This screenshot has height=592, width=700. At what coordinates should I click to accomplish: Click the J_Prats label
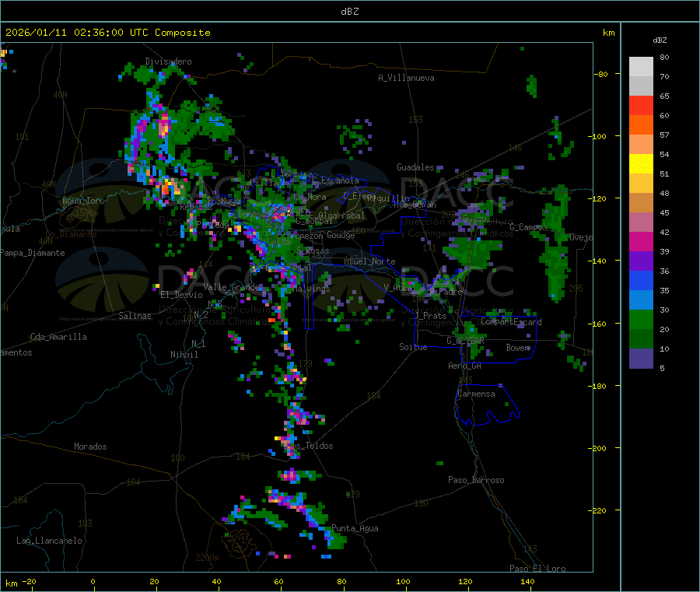[431, 316]
